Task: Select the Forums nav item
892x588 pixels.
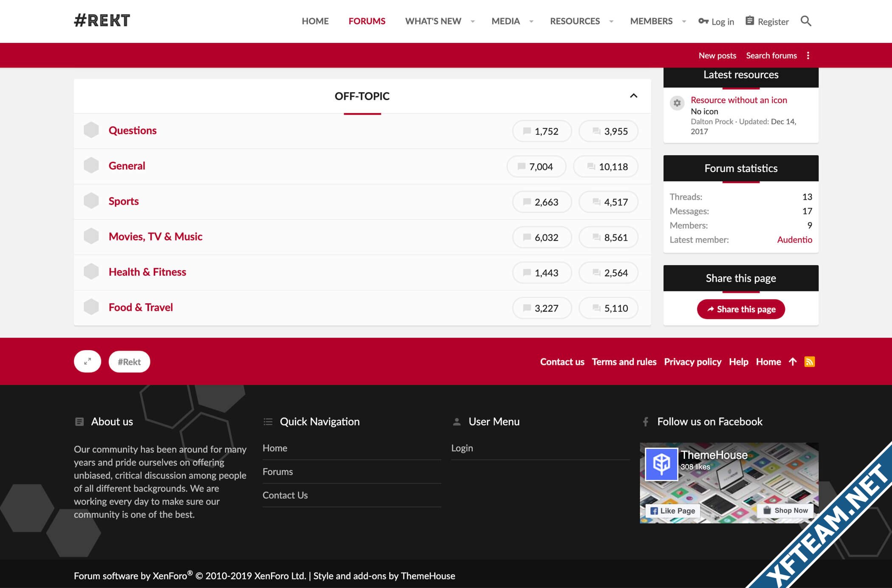Action: click(x=367, y=21)
